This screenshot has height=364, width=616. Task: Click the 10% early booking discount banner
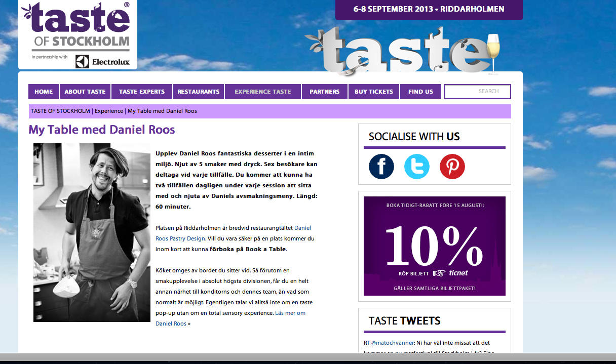click(x=435, y=246)
